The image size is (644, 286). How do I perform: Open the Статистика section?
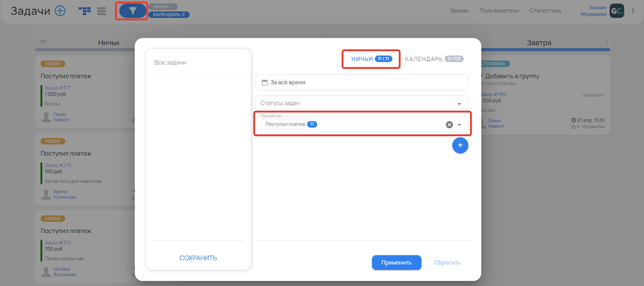pos(545,11)
